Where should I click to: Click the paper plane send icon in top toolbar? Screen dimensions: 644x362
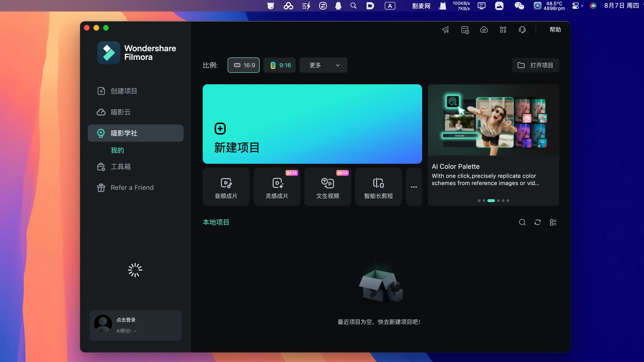tap(446, 30)
